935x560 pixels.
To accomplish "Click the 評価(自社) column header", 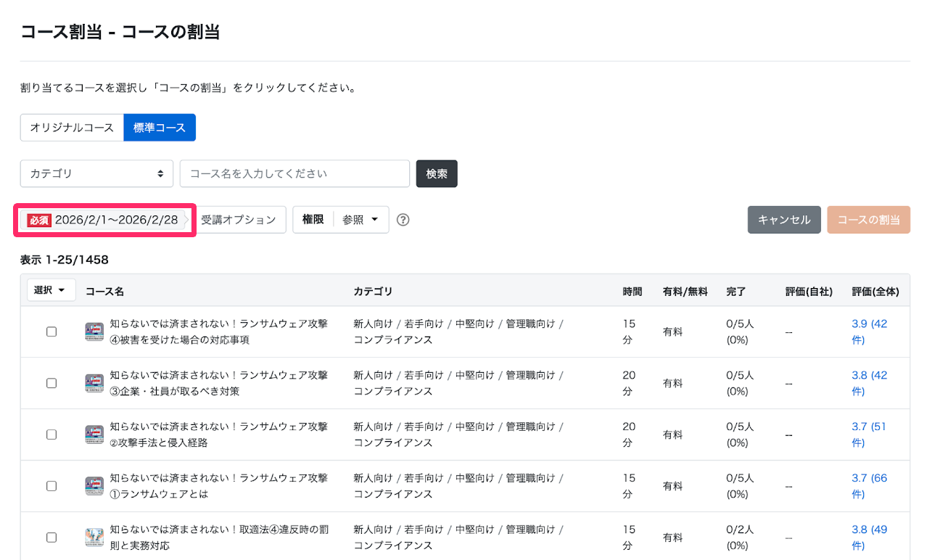I will pos(809,292).
